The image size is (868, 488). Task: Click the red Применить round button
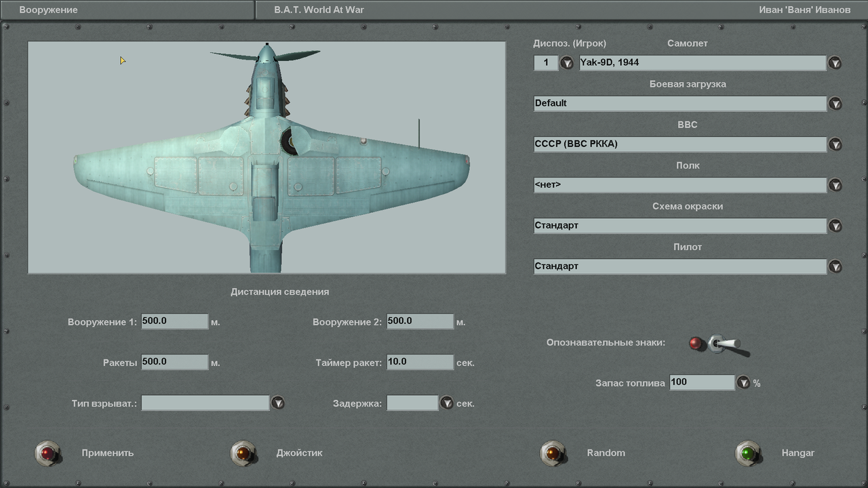47,453
